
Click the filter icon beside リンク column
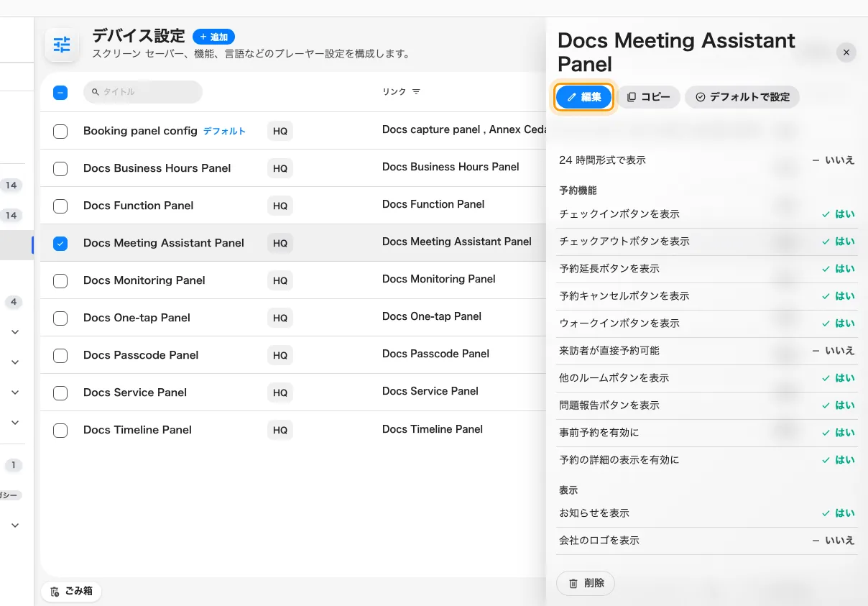416,92
